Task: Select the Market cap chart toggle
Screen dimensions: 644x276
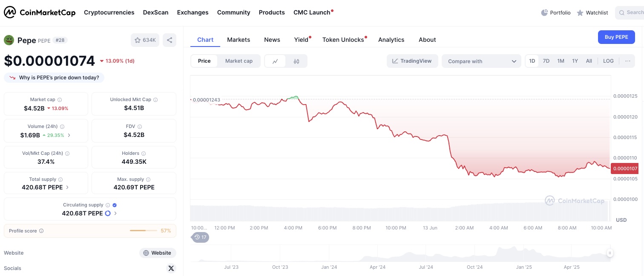Action: pyautogui.click(x=239, y=61)
